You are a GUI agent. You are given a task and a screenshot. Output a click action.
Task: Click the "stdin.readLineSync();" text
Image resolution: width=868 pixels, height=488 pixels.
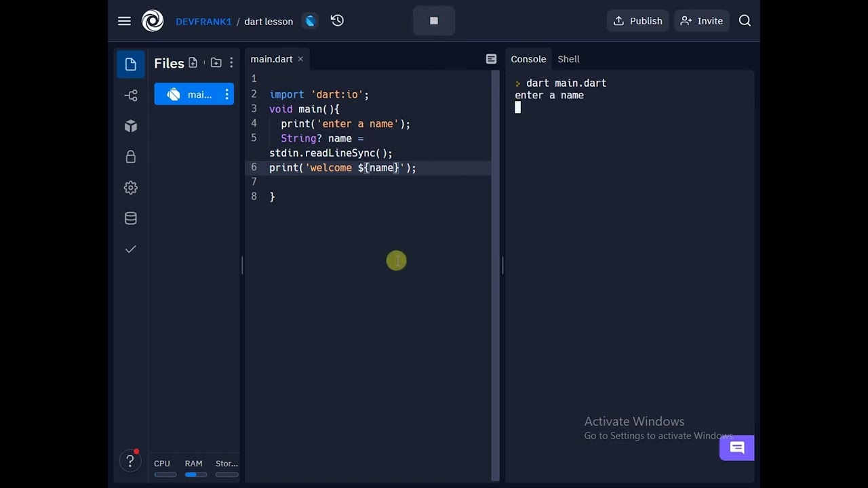pyautogui.click(x=331, y=153)
